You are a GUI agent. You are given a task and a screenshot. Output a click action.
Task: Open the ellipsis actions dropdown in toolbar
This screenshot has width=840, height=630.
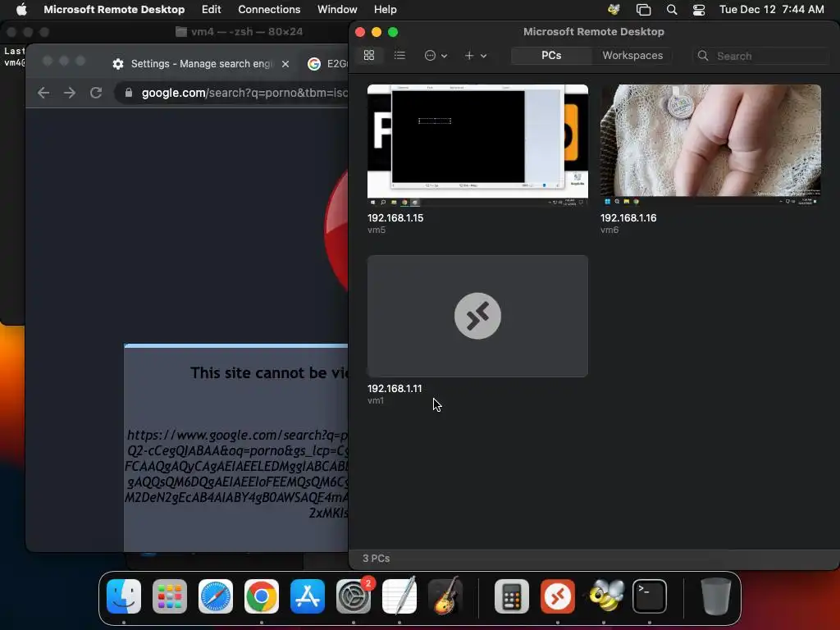436,56
